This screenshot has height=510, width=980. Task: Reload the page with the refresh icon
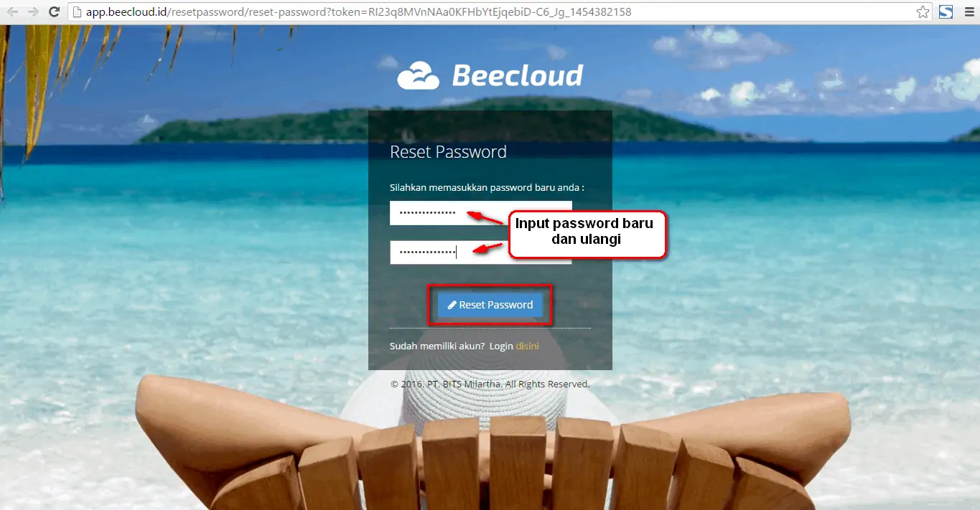coord(54,12)
